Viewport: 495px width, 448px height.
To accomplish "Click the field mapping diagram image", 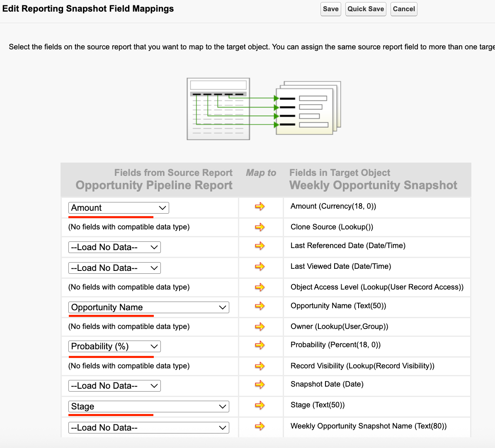I will (x=264, y=109).
